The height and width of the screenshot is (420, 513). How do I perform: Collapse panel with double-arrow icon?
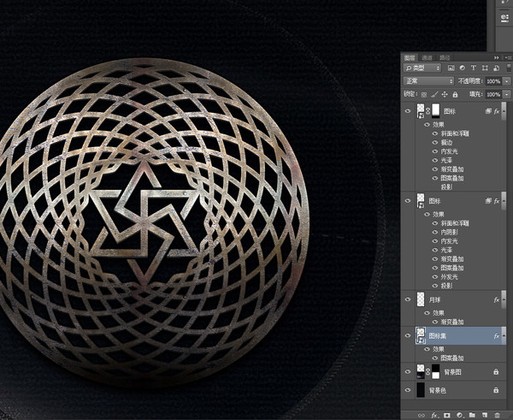(x=497, y=57)
